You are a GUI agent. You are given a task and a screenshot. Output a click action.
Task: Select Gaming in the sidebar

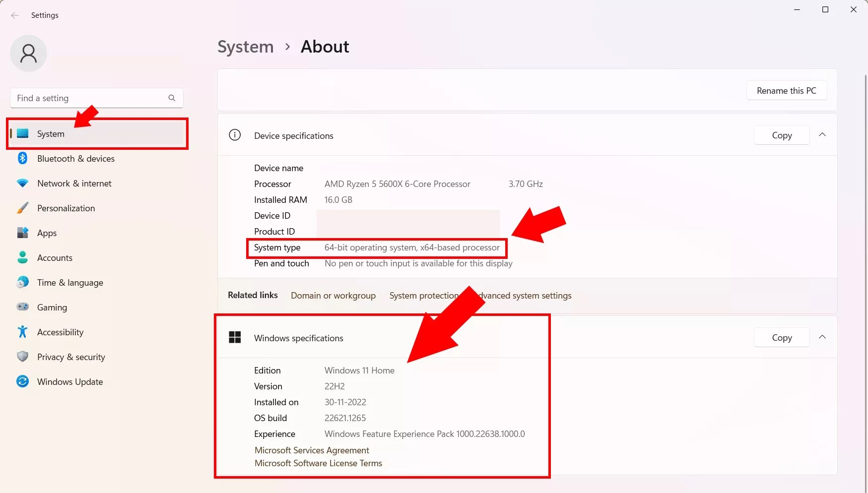point(97,308)
